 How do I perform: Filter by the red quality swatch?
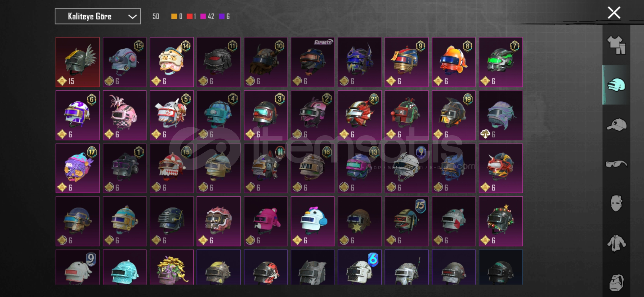click(189, 16)
